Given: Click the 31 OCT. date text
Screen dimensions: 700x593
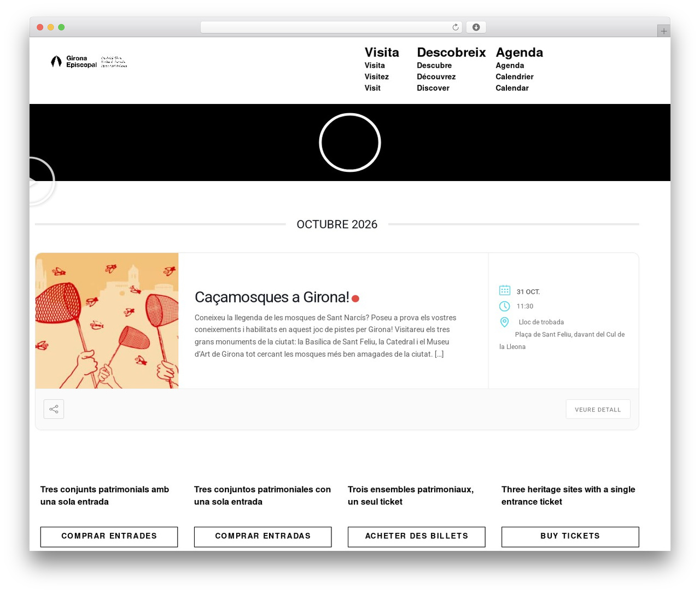Looking at the screenshot, I should pyautogui.click(x=528, y=292).
